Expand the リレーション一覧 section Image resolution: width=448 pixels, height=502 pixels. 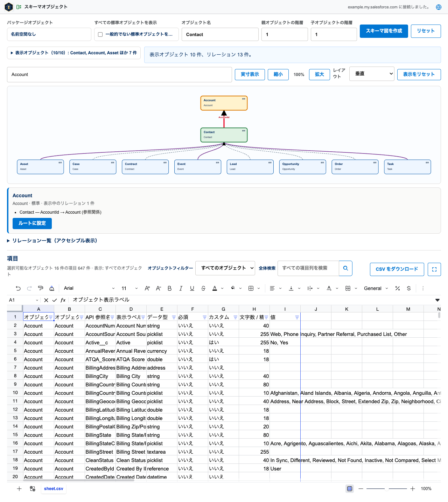52,241
